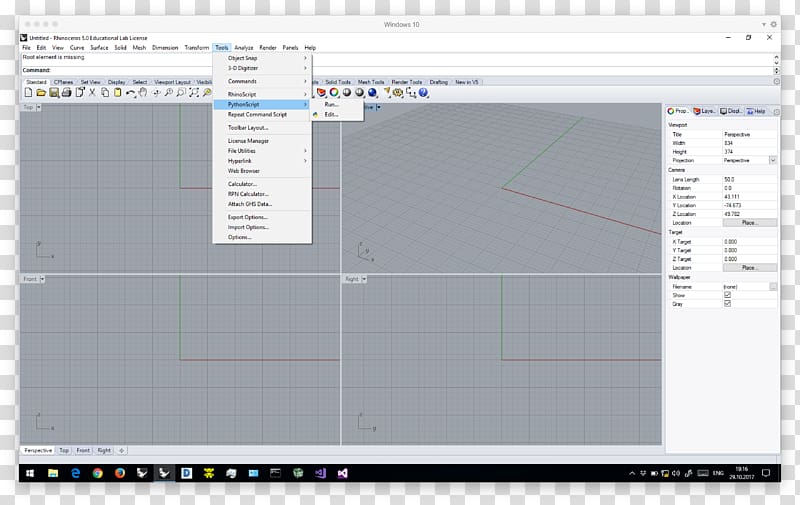Select Options... in Tools menu

tap(262, 237)
